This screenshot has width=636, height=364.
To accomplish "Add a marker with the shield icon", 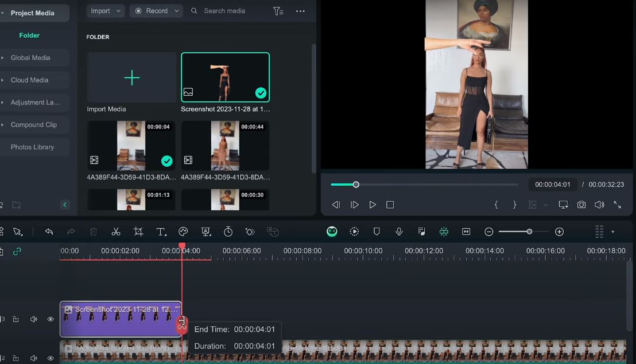I will pyautogui.click(x=377, y=232).
